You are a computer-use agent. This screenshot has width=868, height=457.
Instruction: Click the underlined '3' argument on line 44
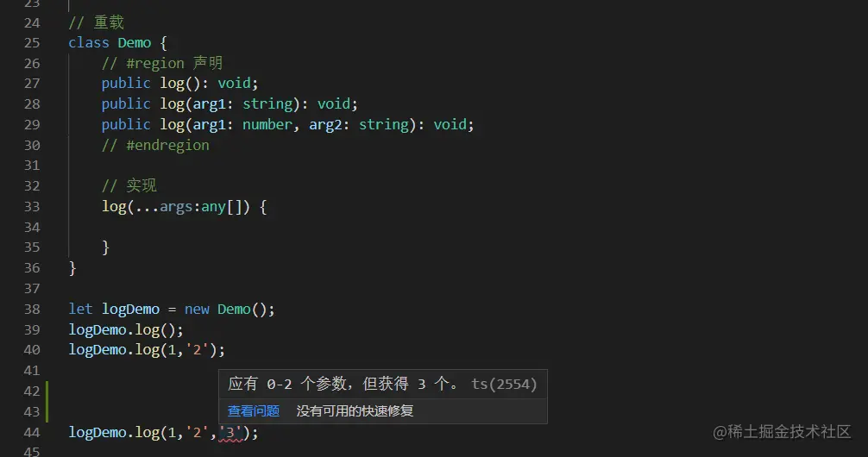[231, 433]
